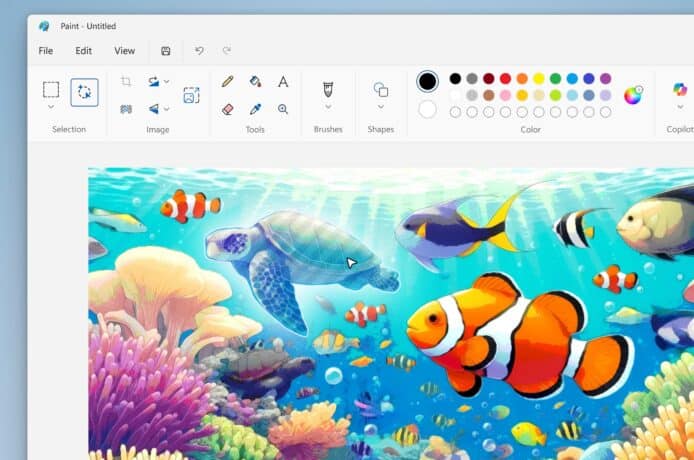The width and height of the screenshot is (694, 460).
Task: Click the Paint app icon in title bar
Action: (44, 26)
